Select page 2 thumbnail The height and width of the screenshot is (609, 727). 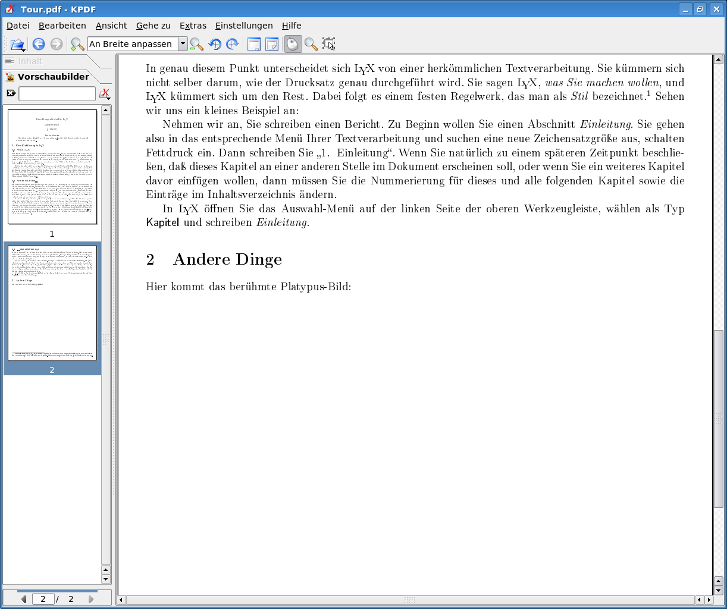pos(52,303)
